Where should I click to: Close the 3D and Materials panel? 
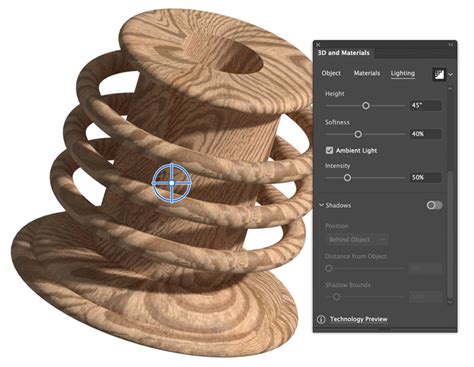pyautogui.click(x=318, y=44)
